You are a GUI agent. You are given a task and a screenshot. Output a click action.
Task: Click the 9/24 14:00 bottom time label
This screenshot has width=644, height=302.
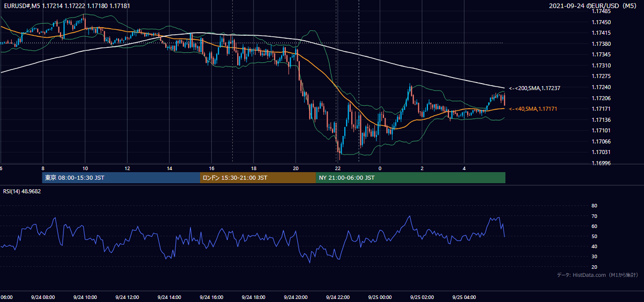169,297
